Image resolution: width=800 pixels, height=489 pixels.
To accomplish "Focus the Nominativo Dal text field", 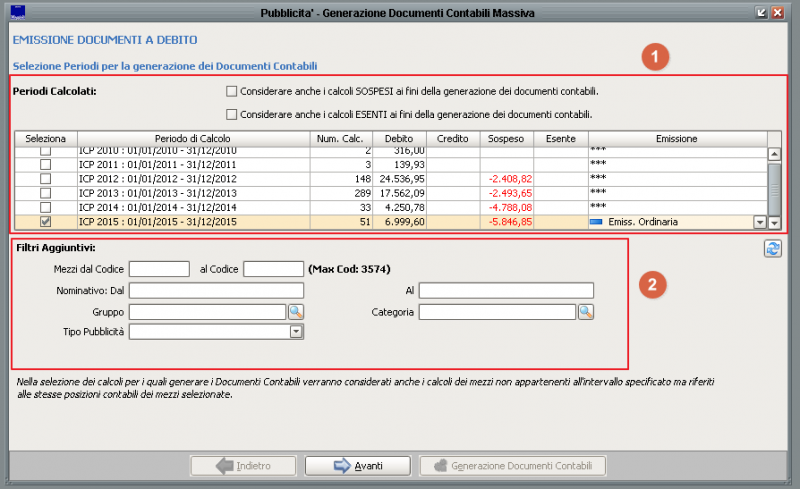I will 215,290.
